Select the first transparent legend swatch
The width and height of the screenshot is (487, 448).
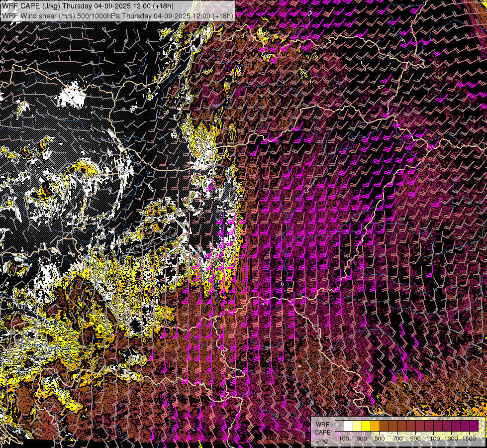(339, 426)
